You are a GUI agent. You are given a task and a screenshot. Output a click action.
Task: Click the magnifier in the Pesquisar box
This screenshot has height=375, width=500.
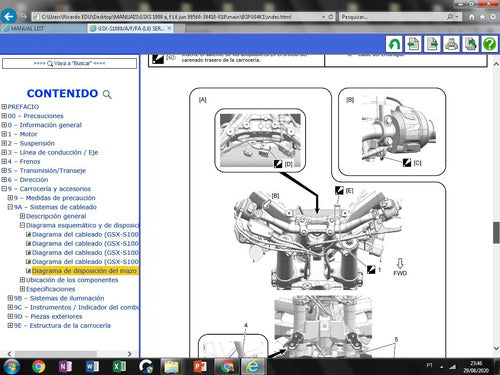coord(450,16)
